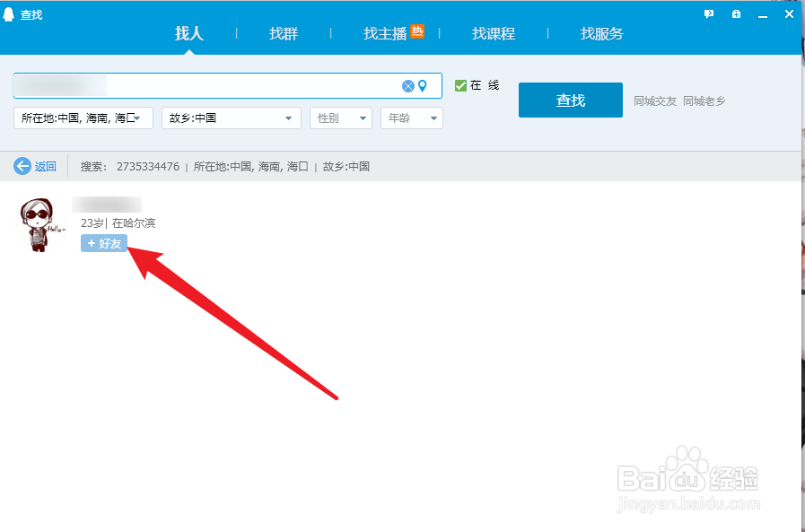Screen dimensions: 805x532
Task: Switch to the 找群 tab
Action: tap(283, 33)
